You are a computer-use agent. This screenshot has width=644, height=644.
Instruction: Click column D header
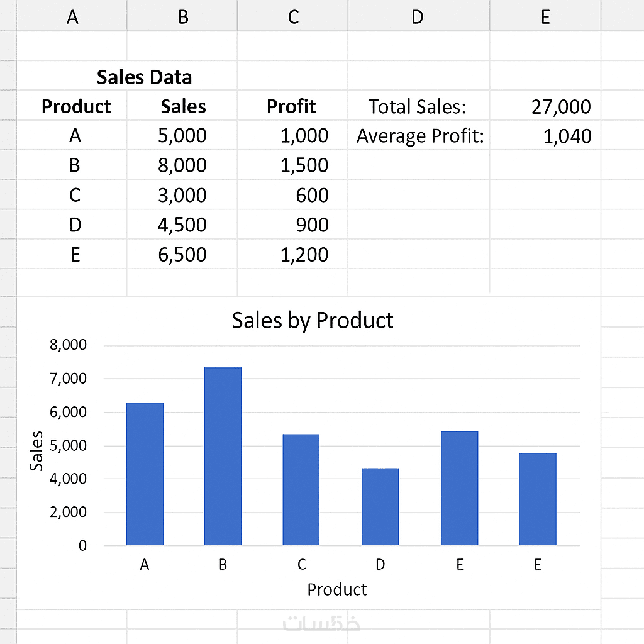pos(418,17)
